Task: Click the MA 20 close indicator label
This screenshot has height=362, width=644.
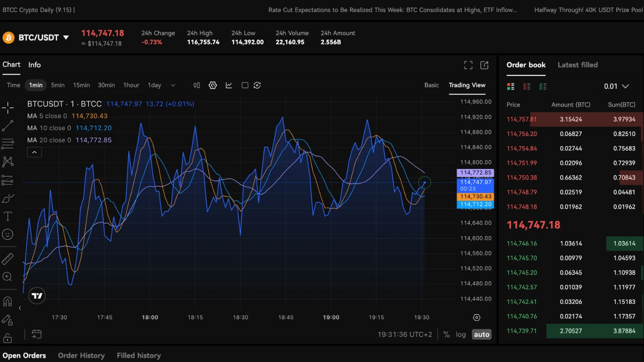Action: (x=49, y=140)
